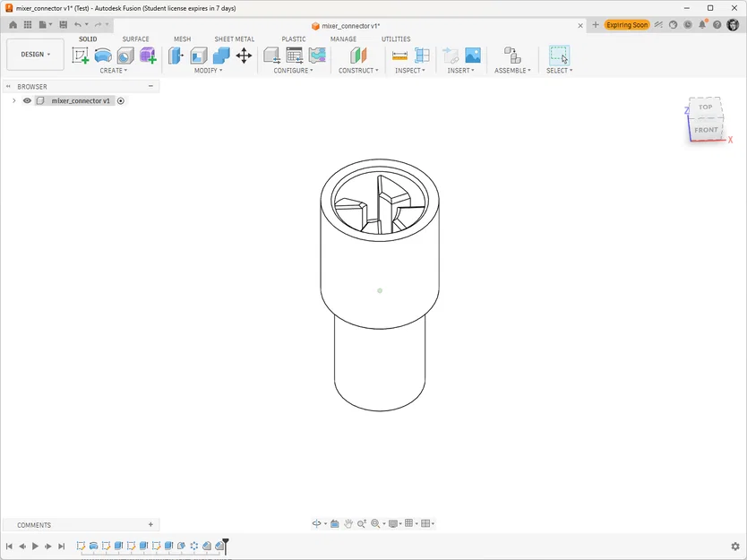Undo the last action
The image size is (747, 560).
[x=78, y=25]
